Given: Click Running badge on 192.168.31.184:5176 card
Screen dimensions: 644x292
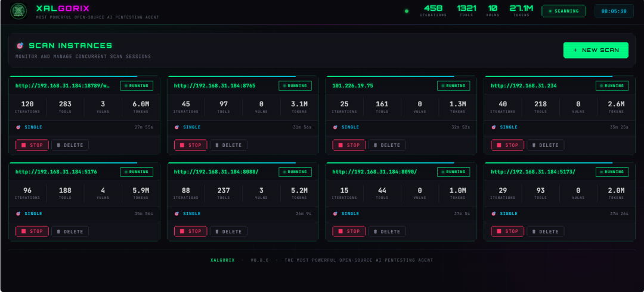Looking at the screenshot, I should pyautogui.click(x=137, y=172).
